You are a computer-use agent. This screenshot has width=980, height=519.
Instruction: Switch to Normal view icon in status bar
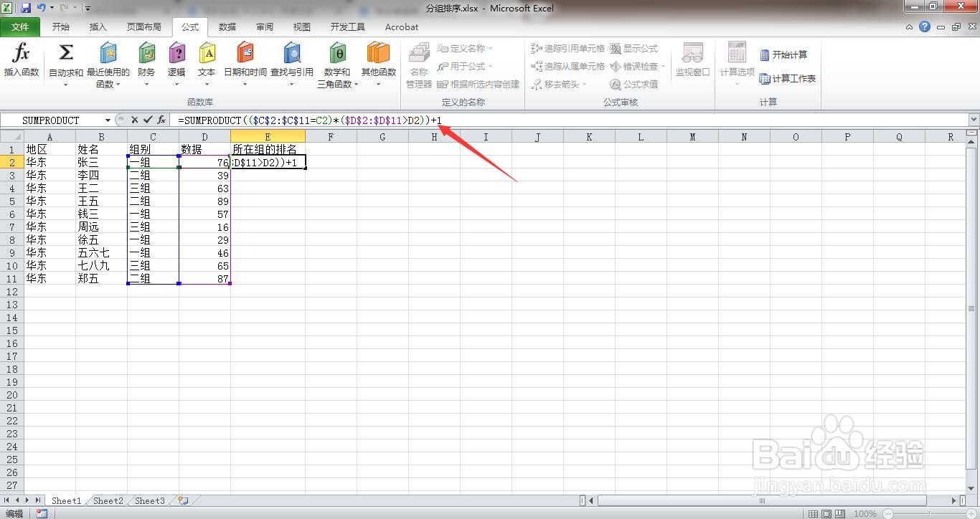pos(813,513)
